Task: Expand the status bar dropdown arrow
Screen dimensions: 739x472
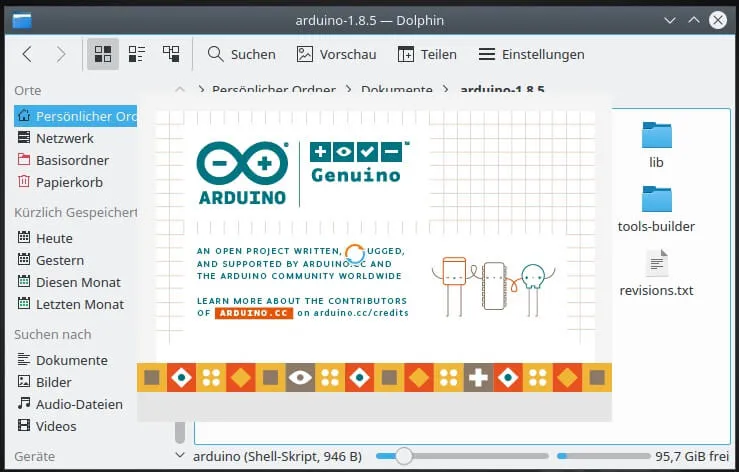Action: 180,456
